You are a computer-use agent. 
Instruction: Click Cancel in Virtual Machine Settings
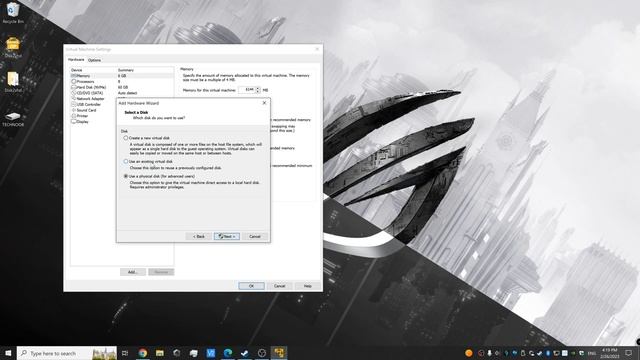[280, 286]
